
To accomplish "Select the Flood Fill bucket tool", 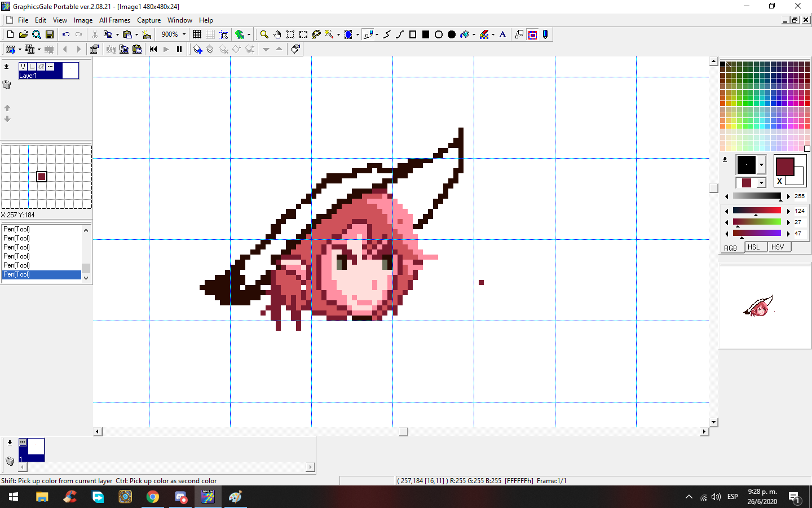I will [465, 34].
